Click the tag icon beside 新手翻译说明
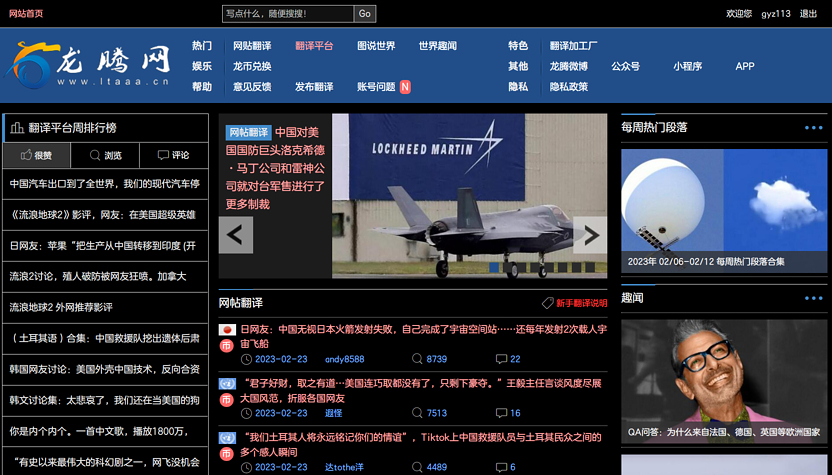Screen dimensions: 832x475 pyautogui.click(x=547, y=303)
